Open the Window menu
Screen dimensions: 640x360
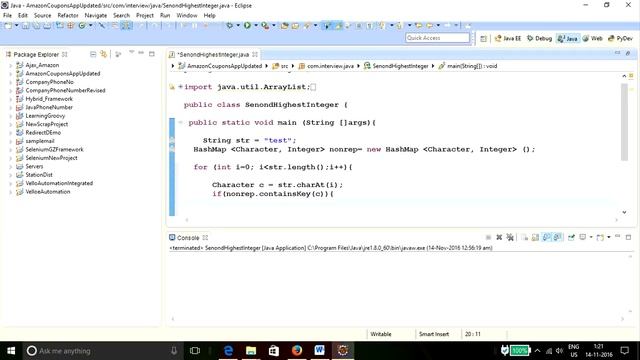187,16
